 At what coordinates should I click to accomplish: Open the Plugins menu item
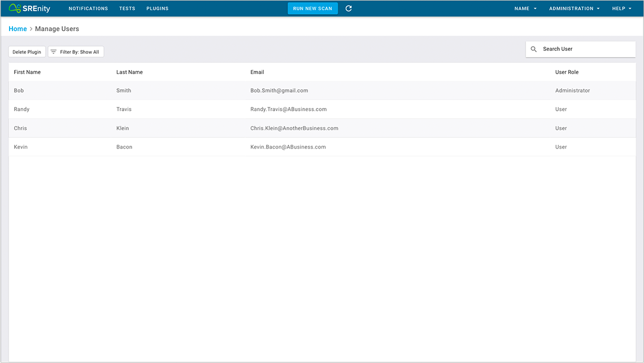(x=157, y=8)
